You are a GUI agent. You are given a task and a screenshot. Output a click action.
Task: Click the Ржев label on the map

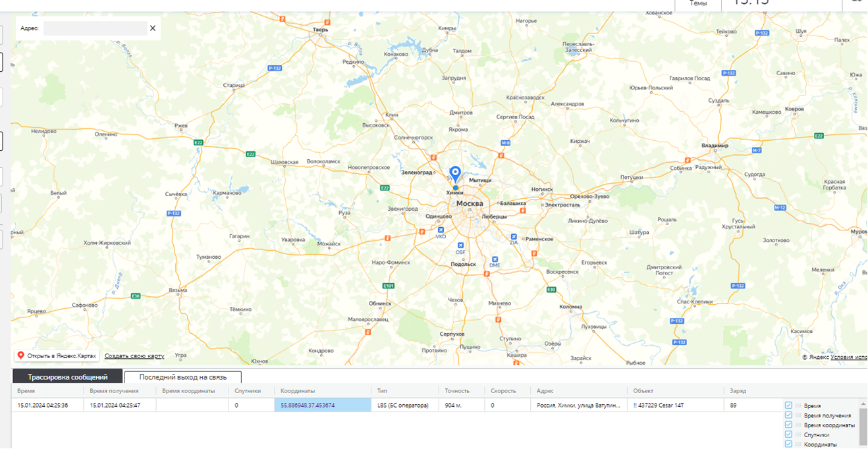click(x=180, y=126)
